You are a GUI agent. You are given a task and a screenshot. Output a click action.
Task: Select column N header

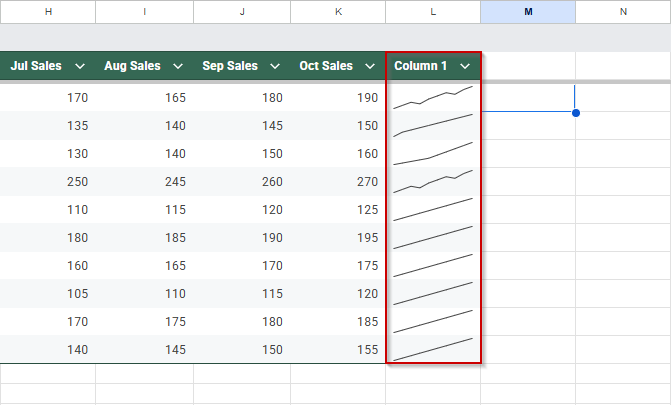click(x=623, y=12)
